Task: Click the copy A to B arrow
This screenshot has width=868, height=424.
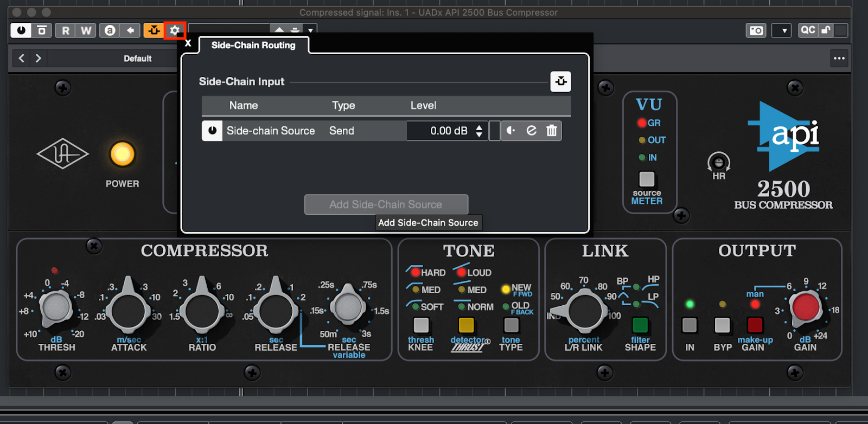Action: coord(131,30)
